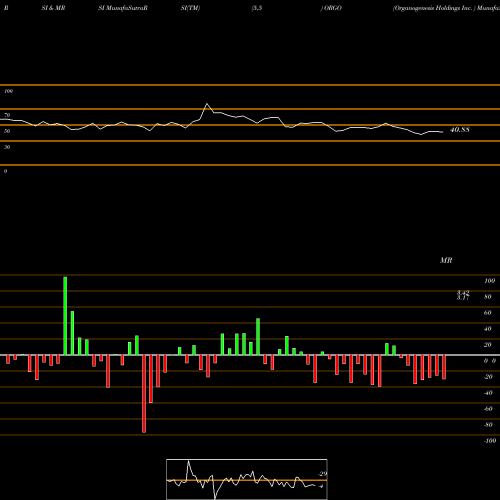Click the RSI axis label 50
The height and width of the screenshot is (500, 500).
tap(7, 131)
